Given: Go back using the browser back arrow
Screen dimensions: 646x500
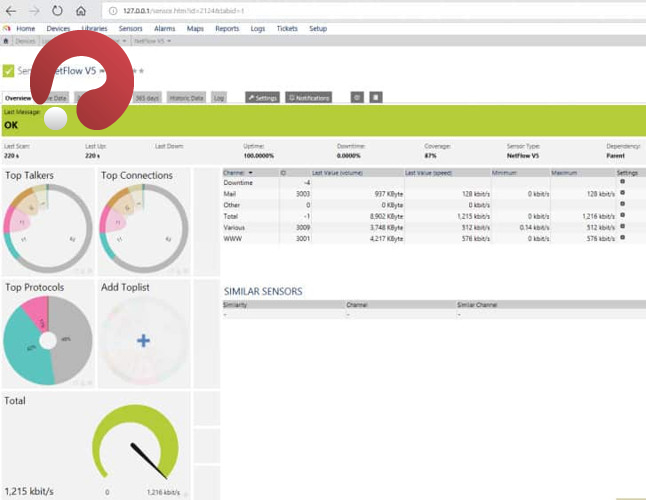Looking at the screenshot, I should pos(10,10).
